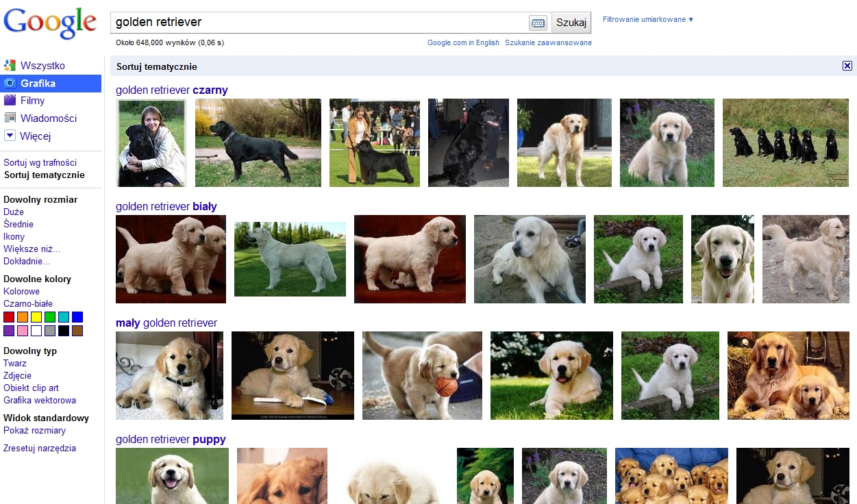This screenshot has width=857, height=504.
Task: Open the on-screen keyboard icon
Action: click(538, 23)
